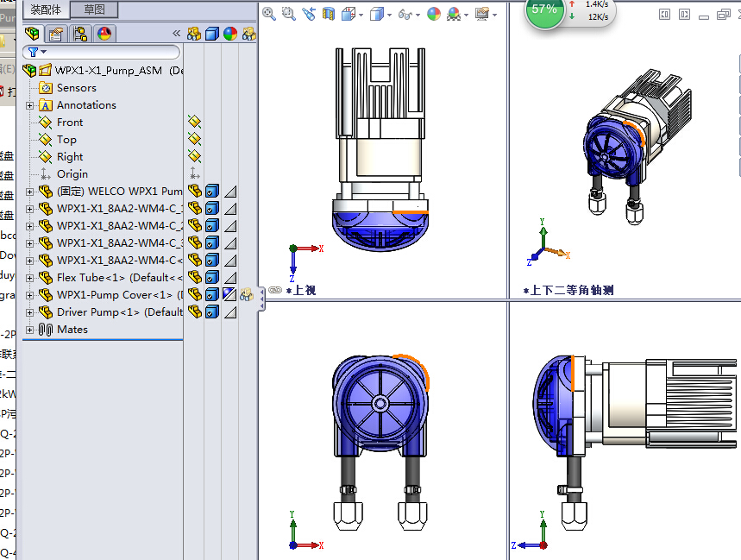The image size is (741, 560).
Task: Click the Edit Appearance color ball icon
Action: tap(433, 14)
